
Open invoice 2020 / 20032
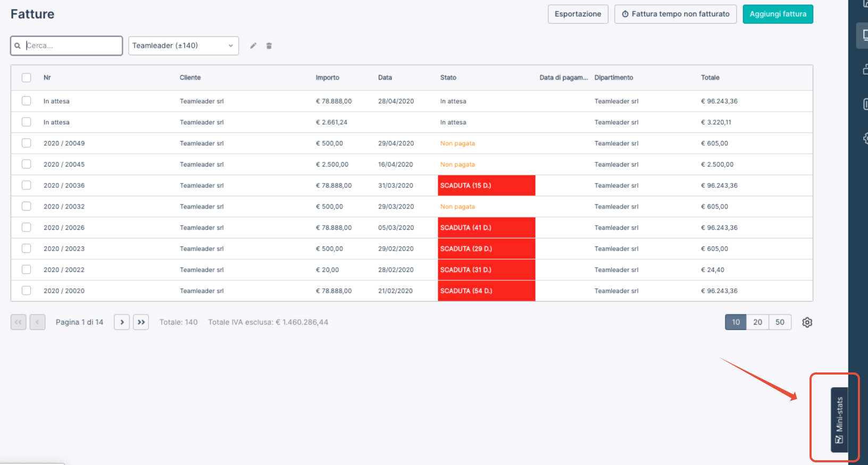[x=64, y=206]
